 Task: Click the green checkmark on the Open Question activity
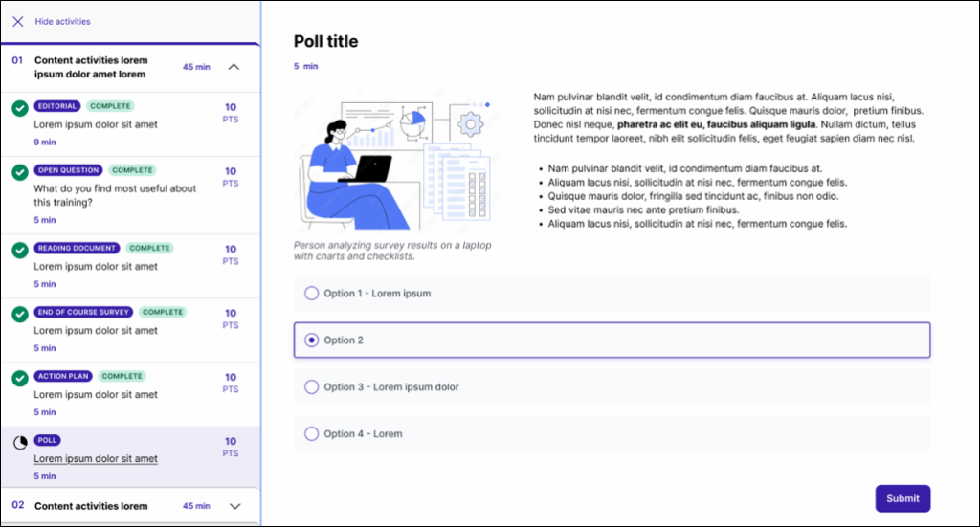(19, 172)
